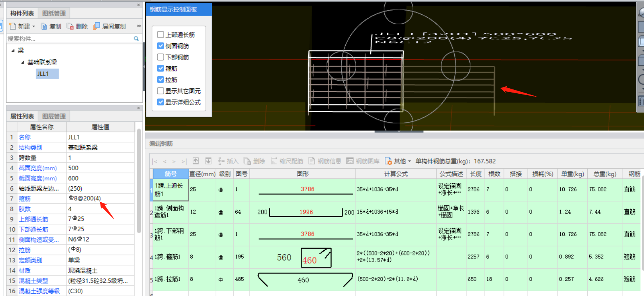Select row 1跨.侧面构造筋1
This screenshot has width=644, height=296.
coord(170,212)
